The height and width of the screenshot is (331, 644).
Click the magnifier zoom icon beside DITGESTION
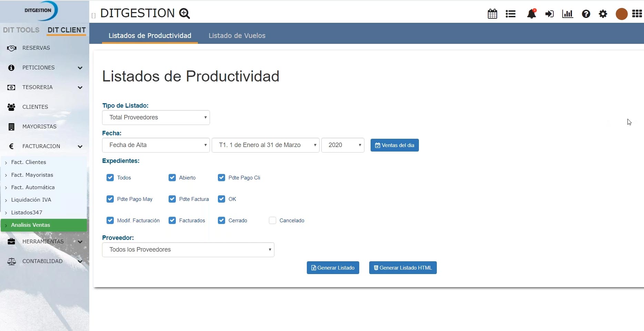pos(184,13)
